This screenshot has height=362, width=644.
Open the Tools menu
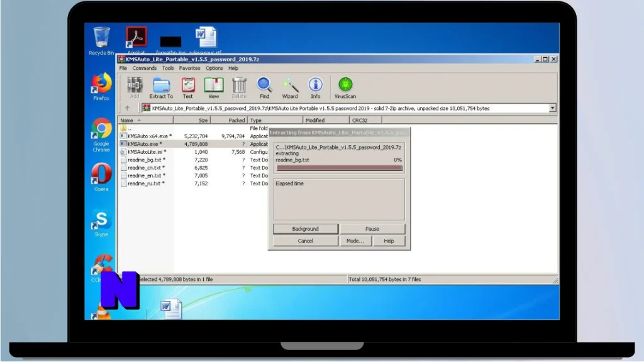click(x=167, y=68)
